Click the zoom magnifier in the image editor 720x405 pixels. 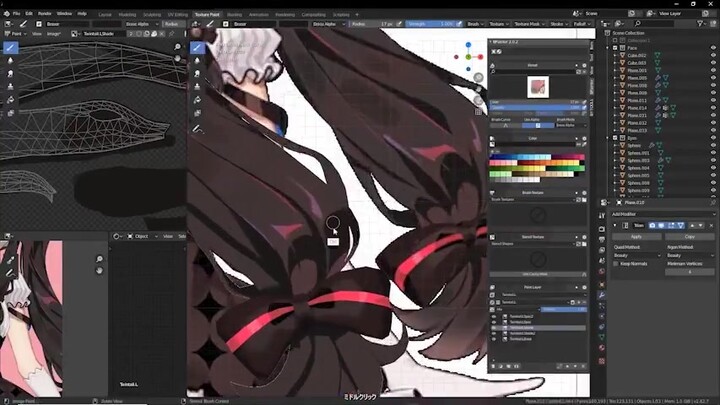coord(177,47)
